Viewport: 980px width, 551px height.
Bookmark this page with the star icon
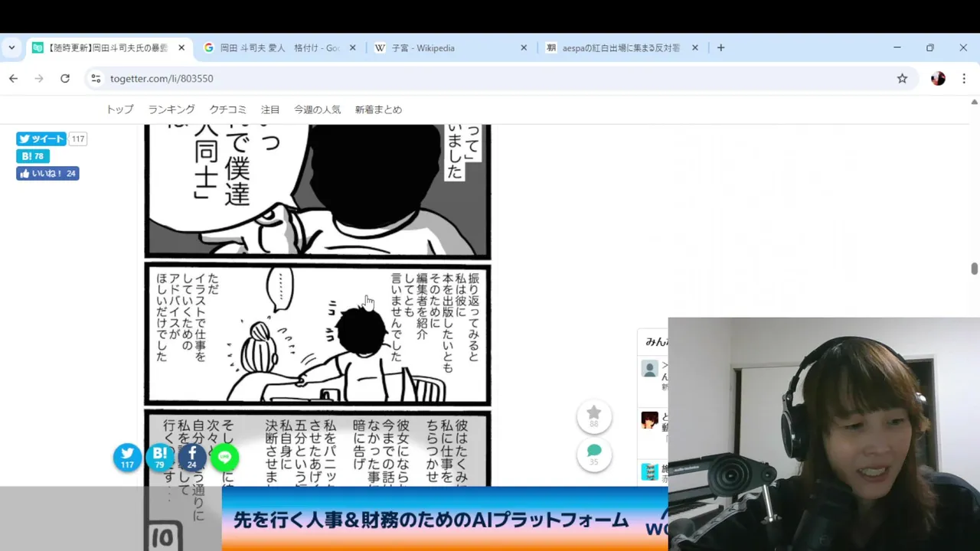pyautogui.click(x=903, y=78)
